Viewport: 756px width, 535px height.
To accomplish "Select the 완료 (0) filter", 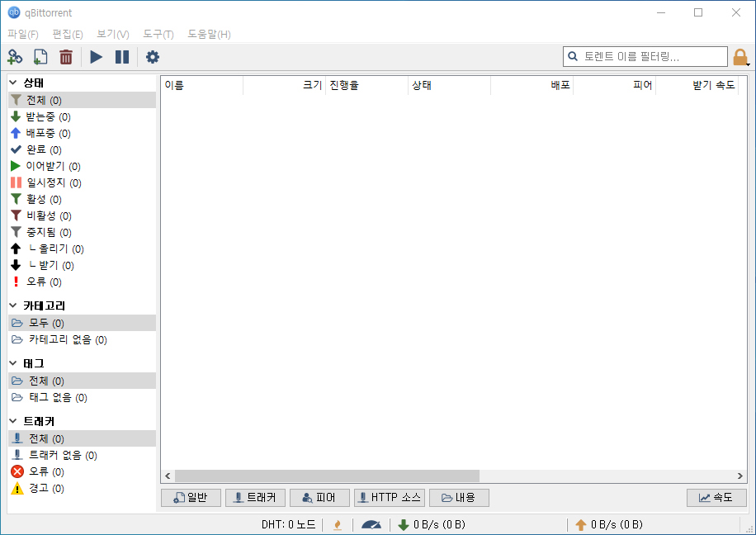I will click(x=82, y=149).
